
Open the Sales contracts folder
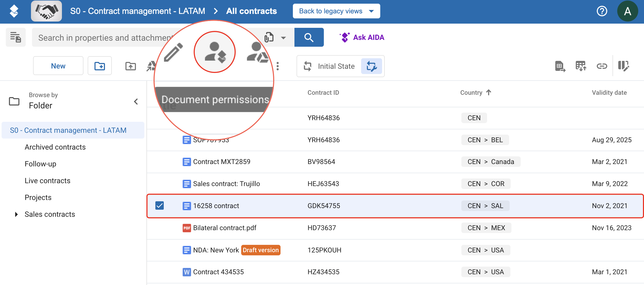[50, 214]
